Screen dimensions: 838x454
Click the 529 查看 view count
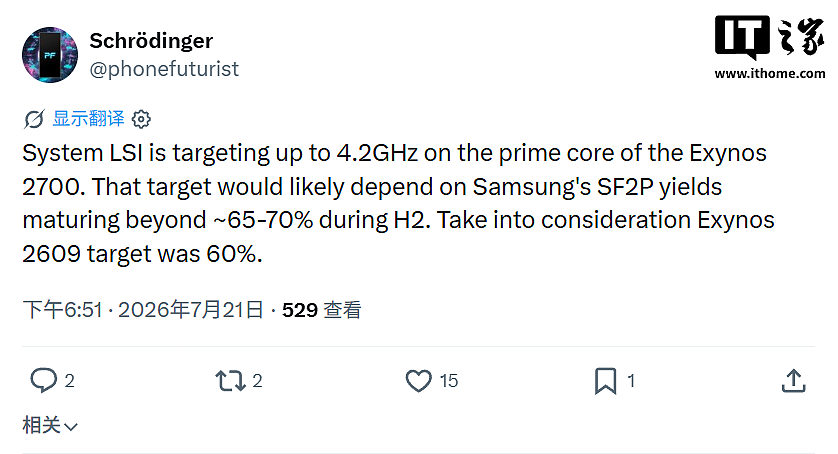(x=322, y=310)
